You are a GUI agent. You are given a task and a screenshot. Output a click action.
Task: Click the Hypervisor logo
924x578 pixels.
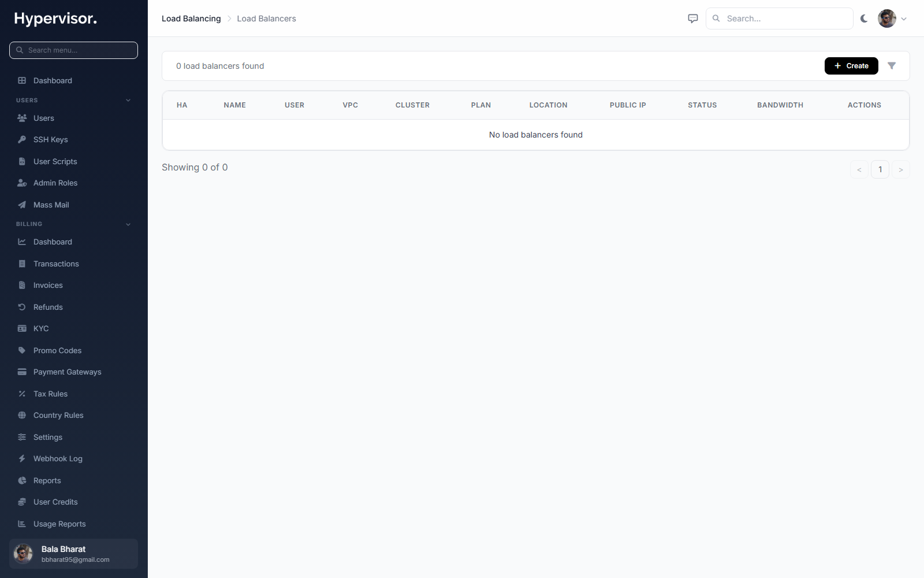[55, 18]
